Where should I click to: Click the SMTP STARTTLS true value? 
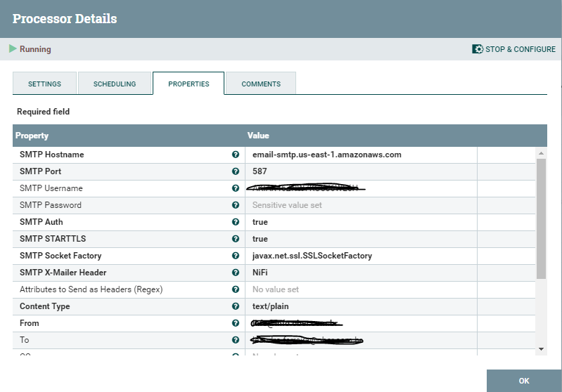[260, 239]
